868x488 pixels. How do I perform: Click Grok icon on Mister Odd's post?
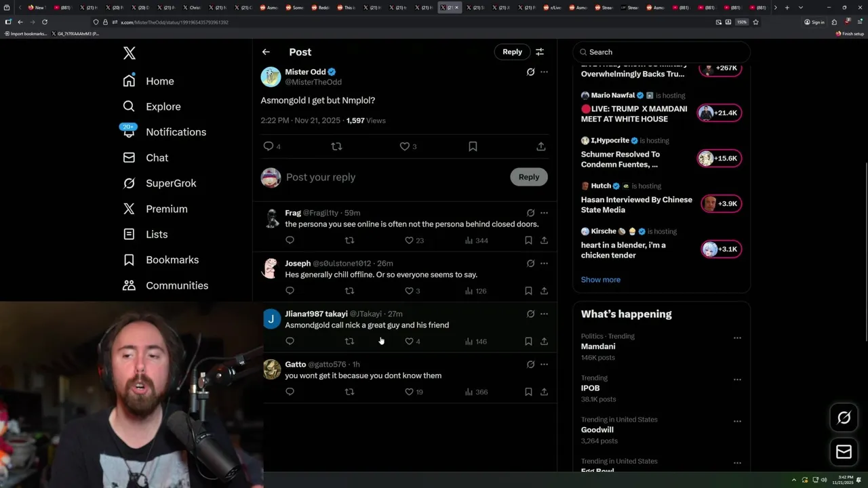tap(530, 72)
